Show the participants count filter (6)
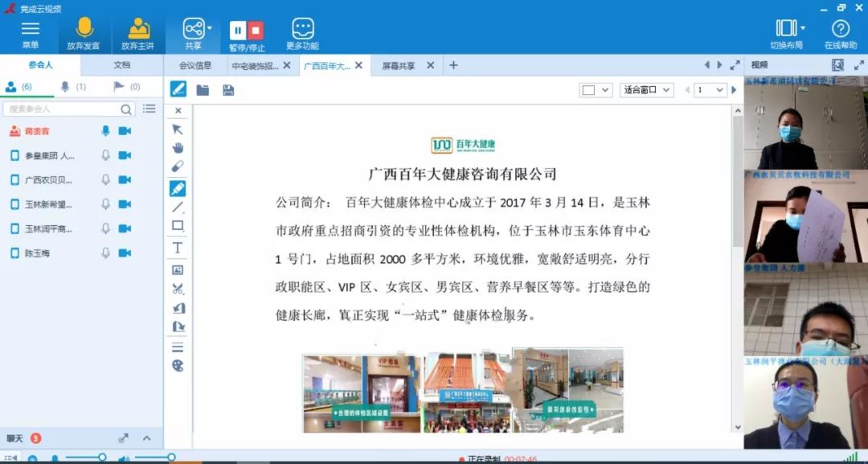868x464 pixels. coord(18,87)
